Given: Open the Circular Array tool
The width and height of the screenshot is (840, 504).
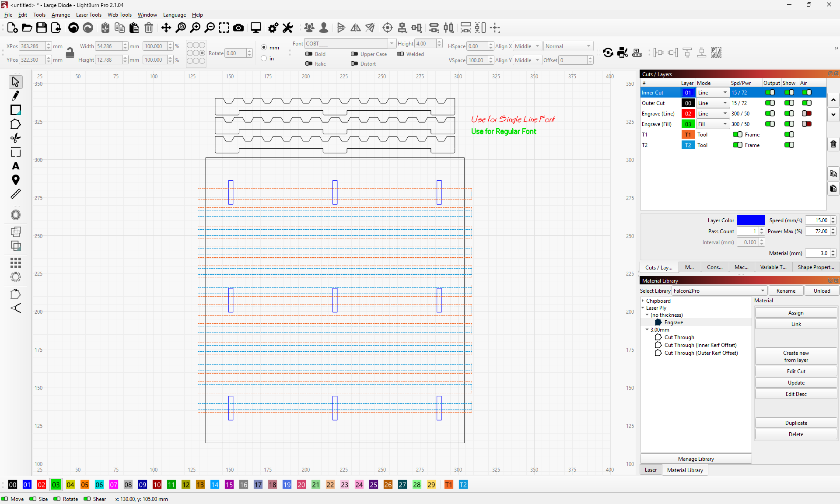Looking at the screenshot, I should [16, 277].
